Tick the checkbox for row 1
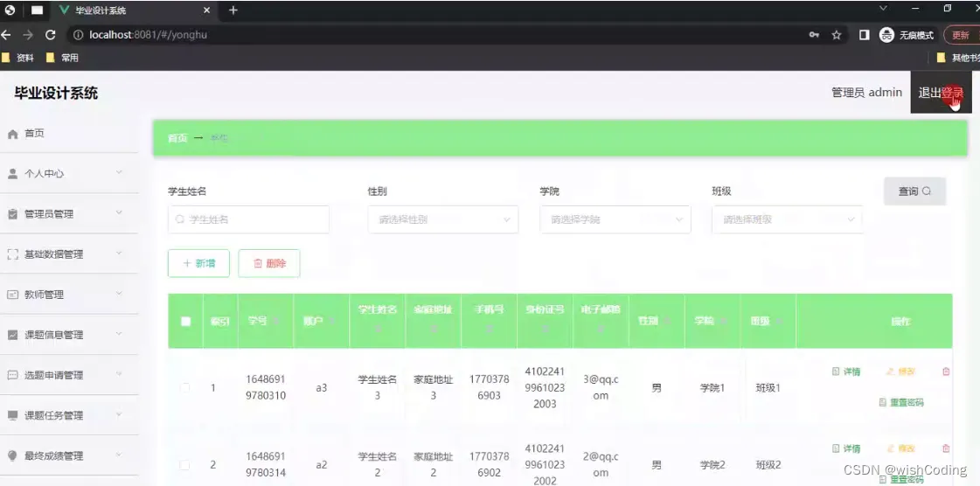The width and height of the screenshot is (980, 486). click(185, 388)
